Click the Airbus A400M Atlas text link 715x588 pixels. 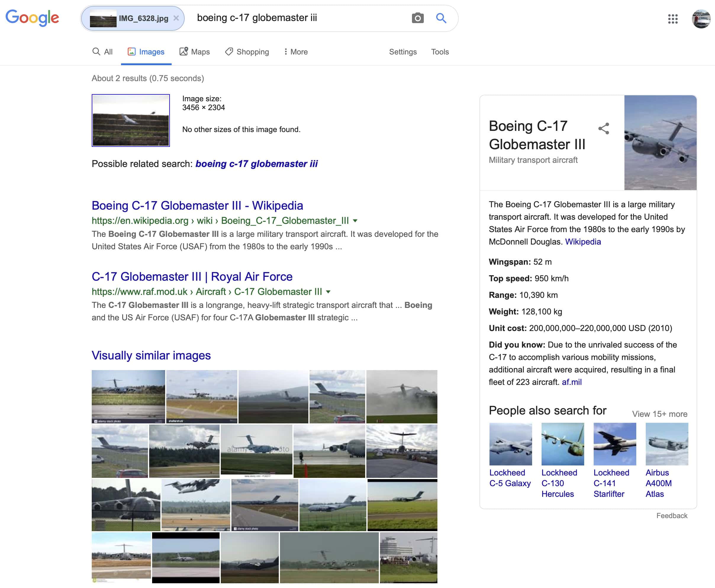coord(659,483)
